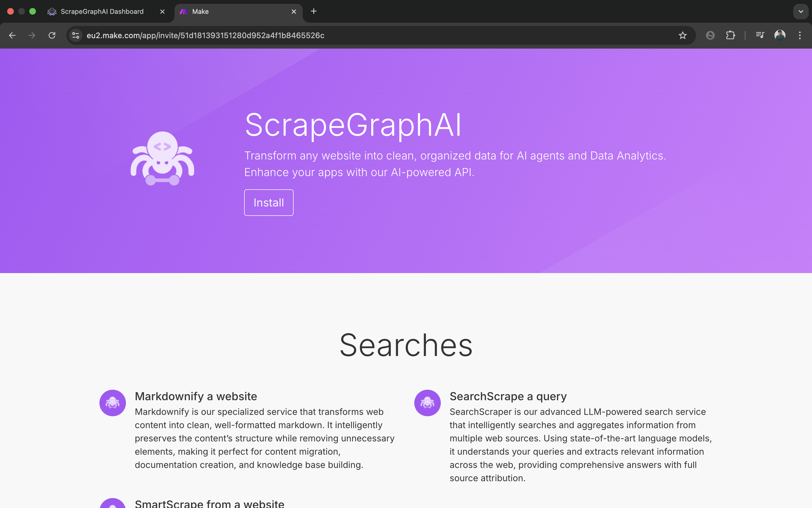Close the ScrapeGraphAI Dashboard tab
Viewport: 812px width, 508px height.
coord(162,11)
